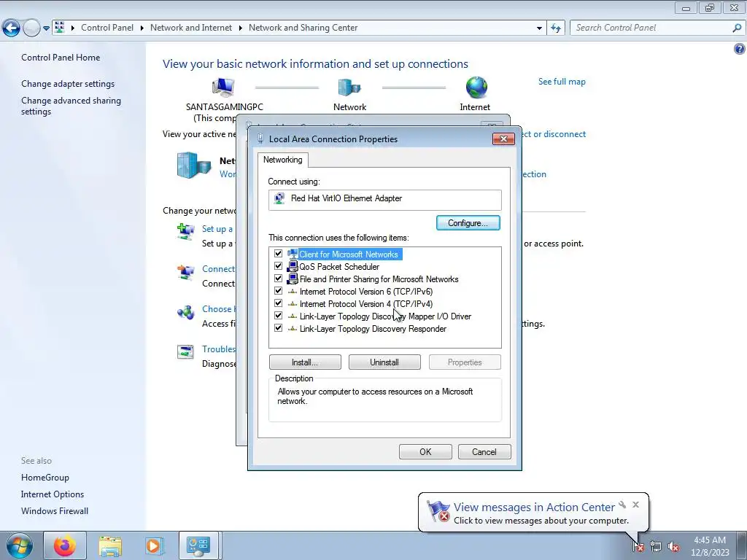Click the Network icon in map
747x560 pixels.
349,87
